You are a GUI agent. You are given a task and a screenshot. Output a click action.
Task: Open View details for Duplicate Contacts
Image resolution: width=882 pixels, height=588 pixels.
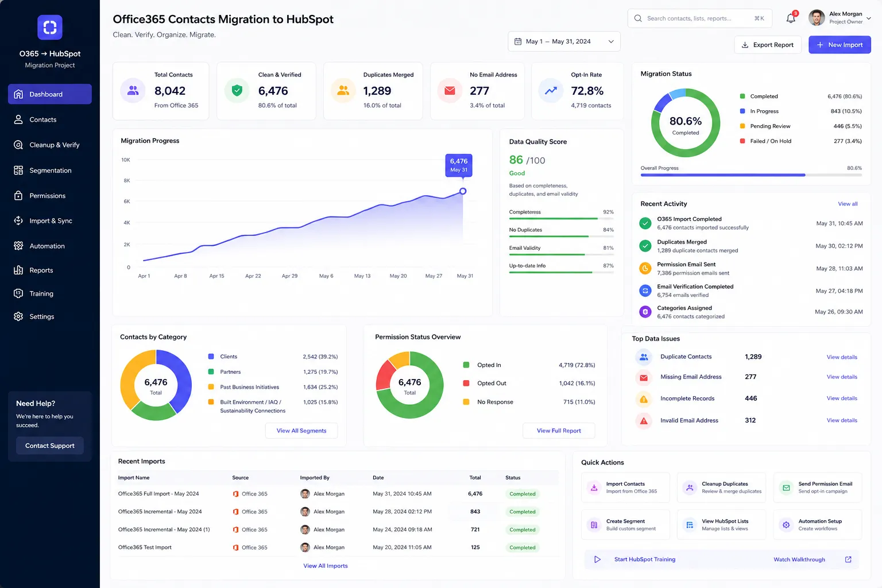tap(842, 357)
